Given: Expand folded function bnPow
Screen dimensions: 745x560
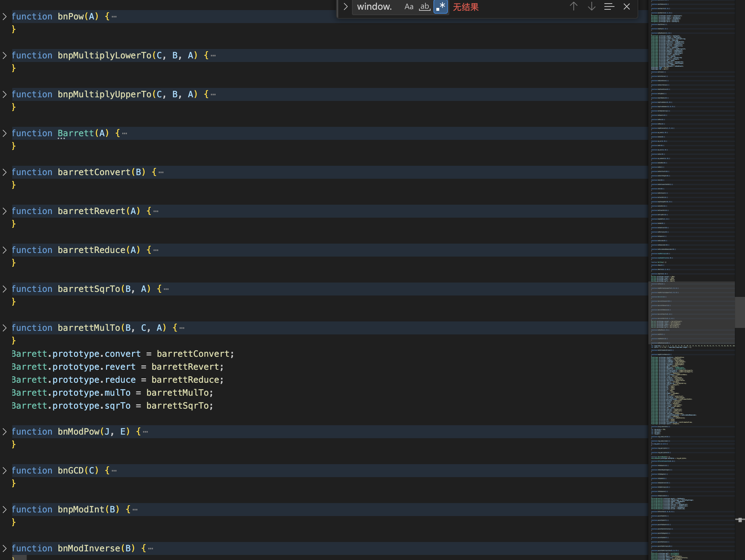Looking at the screenshot, I should coord(4,17).
